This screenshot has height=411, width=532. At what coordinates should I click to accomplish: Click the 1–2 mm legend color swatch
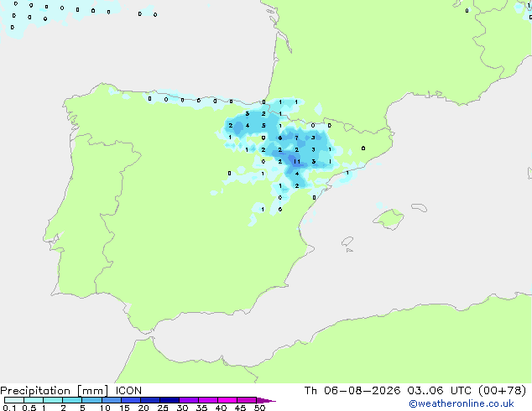(x=53, y=400)
